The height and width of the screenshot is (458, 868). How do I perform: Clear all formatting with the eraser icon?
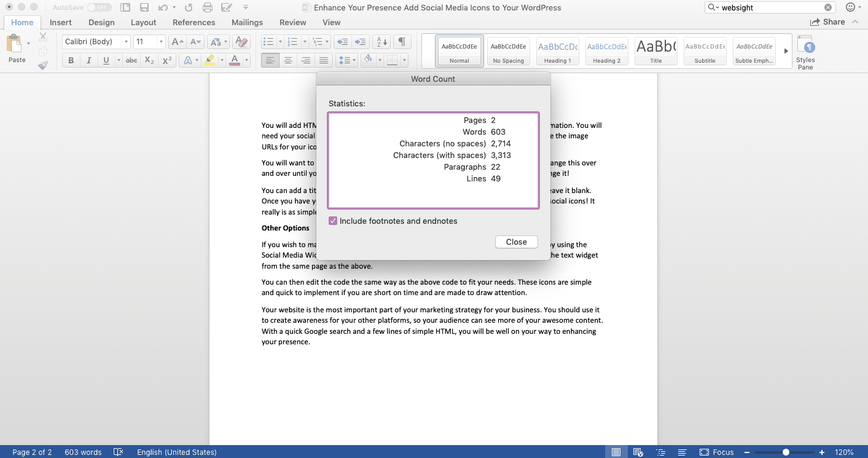coord(241,42)
